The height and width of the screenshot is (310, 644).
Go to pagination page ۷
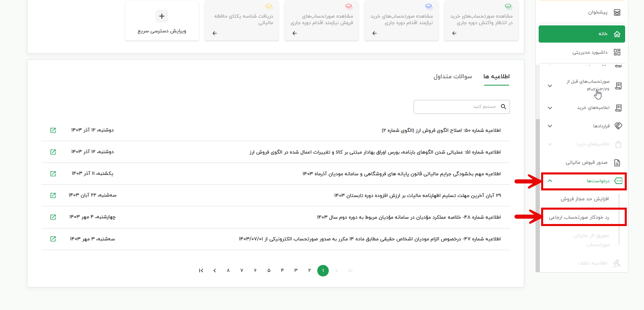[242, 270]
